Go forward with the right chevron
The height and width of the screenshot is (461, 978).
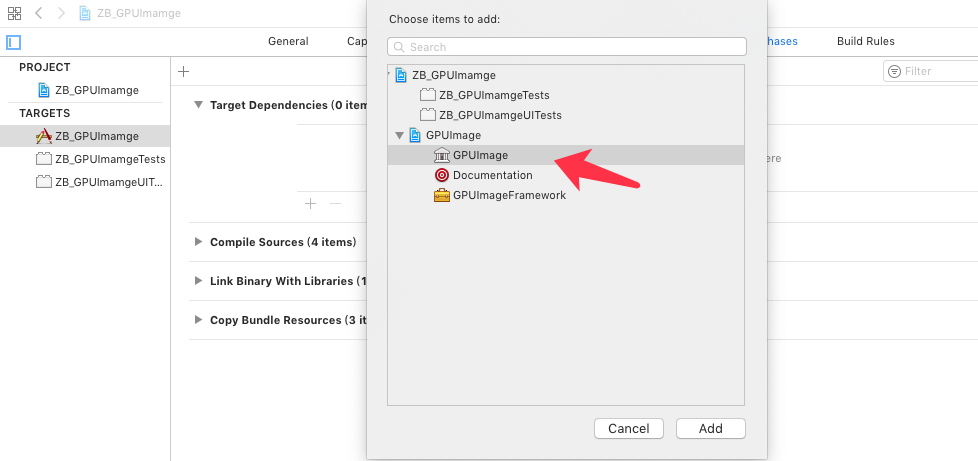(x=61, y=13)
